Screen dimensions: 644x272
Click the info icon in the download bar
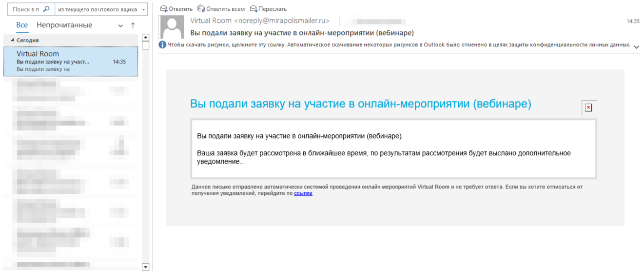point(162,45)
